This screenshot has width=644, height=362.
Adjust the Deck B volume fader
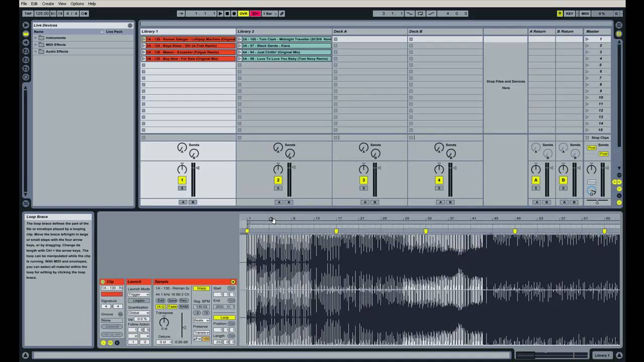click(x=454, y=167)
